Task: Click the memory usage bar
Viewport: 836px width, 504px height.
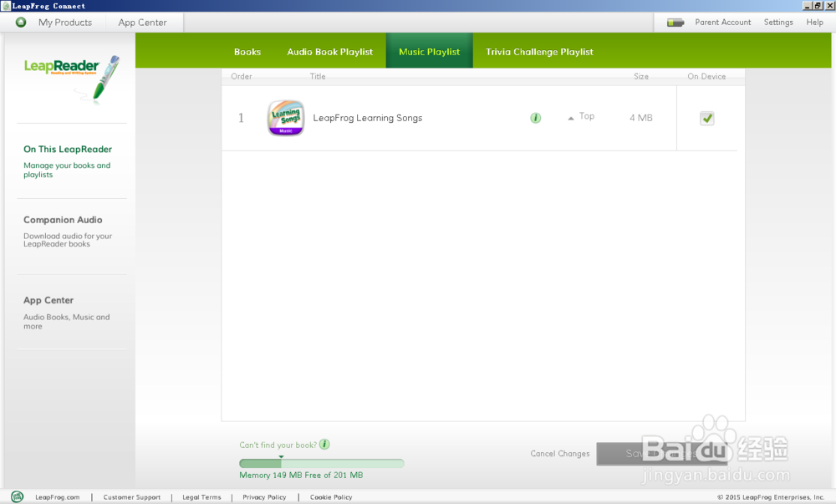Action: [x=322, y=464]
